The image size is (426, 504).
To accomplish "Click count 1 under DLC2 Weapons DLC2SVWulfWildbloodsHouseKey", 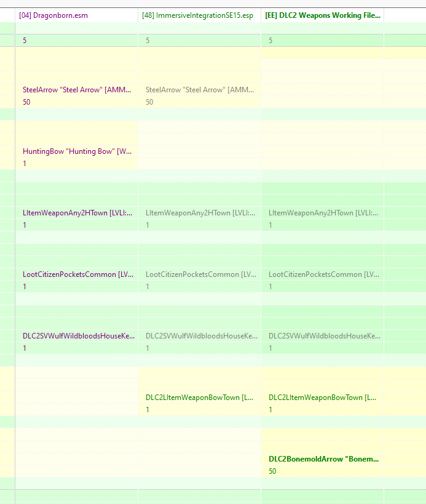I will [270, 348].
